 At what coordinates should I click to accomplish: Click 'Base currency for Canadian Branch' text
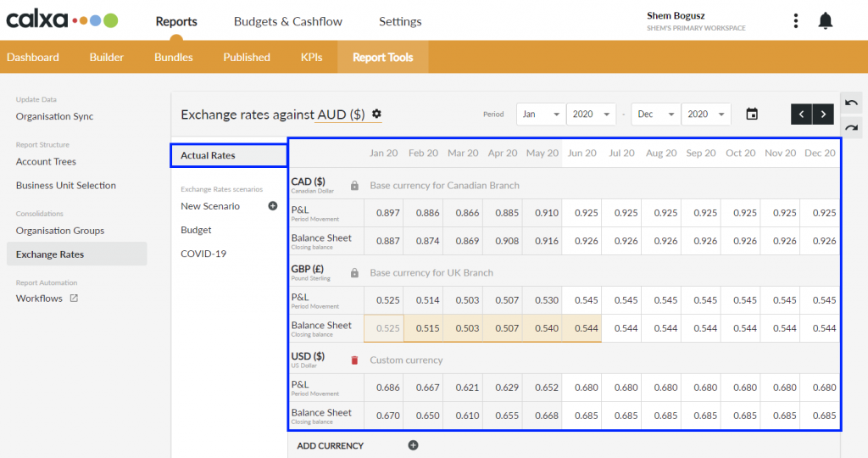coord(444,186)
